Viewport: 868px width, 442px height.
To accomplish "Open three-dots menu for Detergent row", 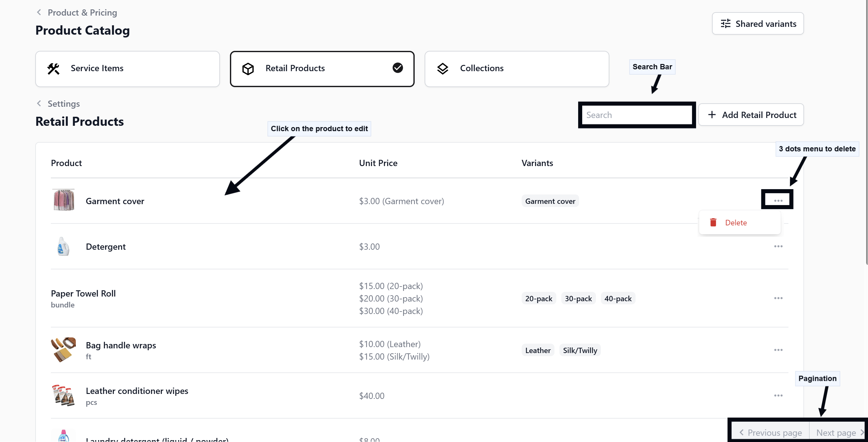I will 778,246.
